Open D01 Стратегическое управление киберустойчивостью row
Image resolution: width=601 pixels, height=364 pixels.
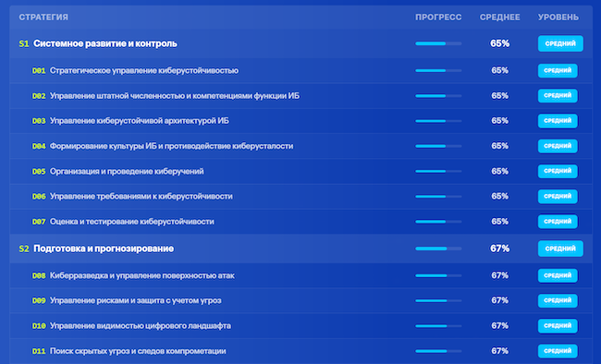(300, 70)
